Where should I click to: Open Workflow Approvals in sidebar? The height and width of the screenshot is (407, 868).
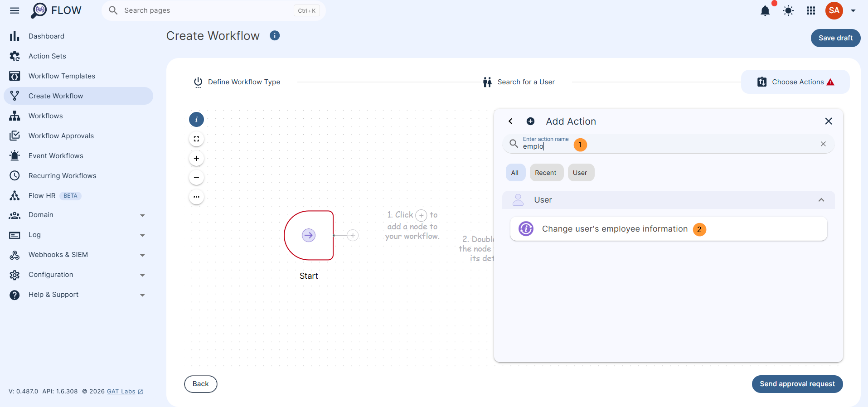(78, 136)
